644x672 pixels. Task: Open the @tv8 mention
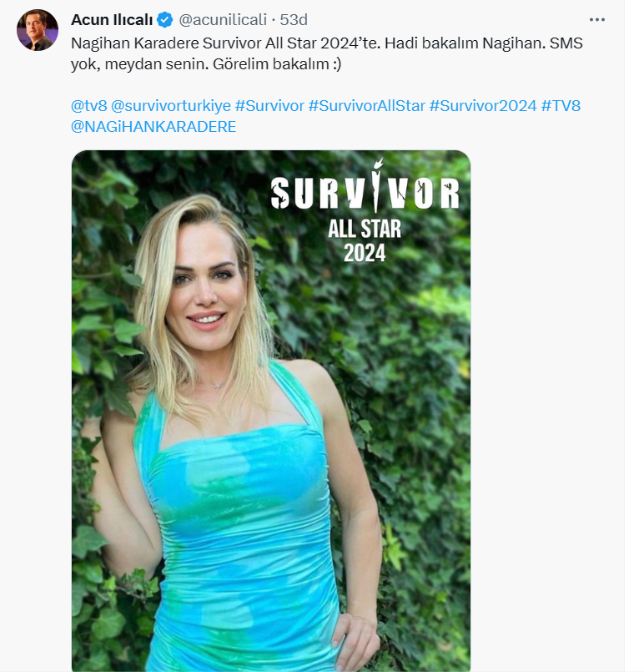click(88, 105)
